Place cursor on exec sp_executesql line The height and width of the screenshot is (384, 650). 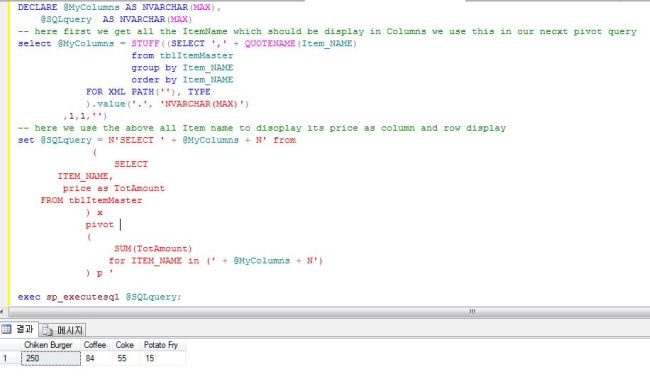pos(99,297)
